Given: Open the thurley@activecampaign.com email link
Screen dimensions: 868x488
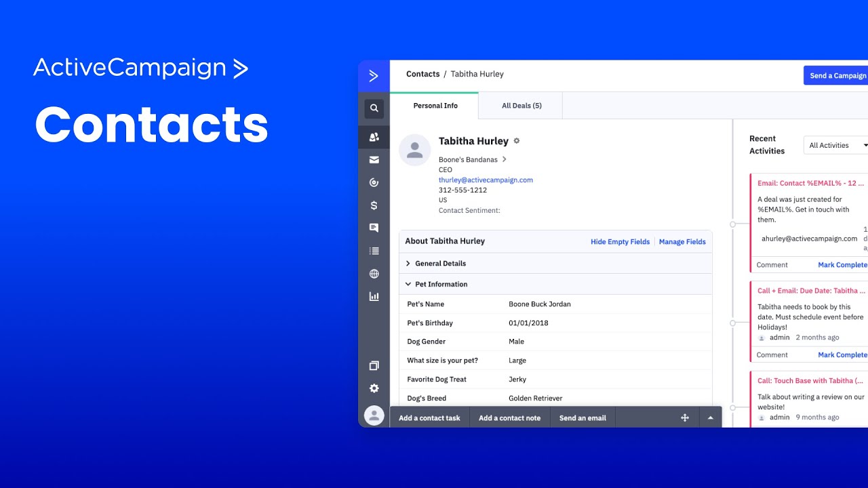Looking at the screenshot, I should 486,180.
